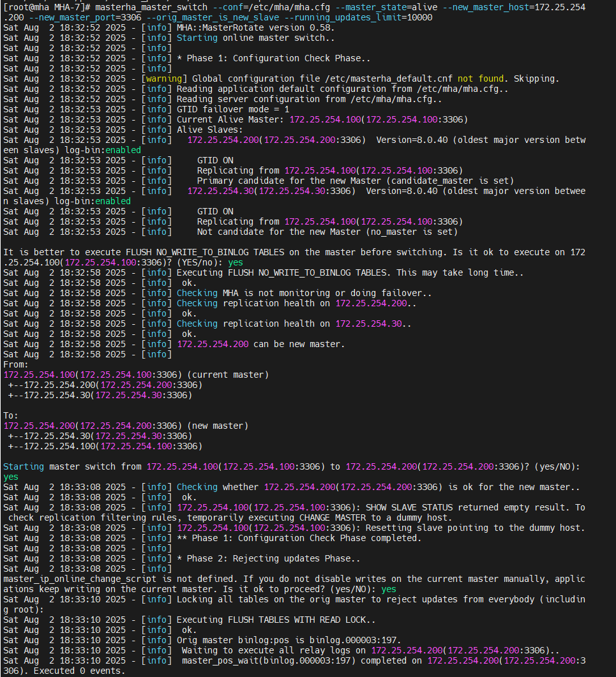The width and height of the screenshot is (616, 677).
Task: Click 'master_ip_online_change_script is not defined' text
Action: click(x=119, y=579)
